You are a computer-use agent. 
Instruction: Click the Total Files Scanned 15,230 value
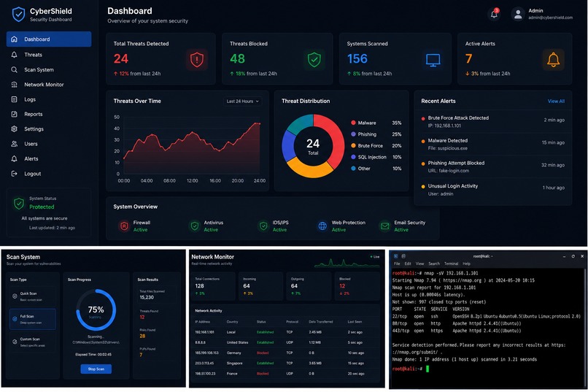click(147, 298)
